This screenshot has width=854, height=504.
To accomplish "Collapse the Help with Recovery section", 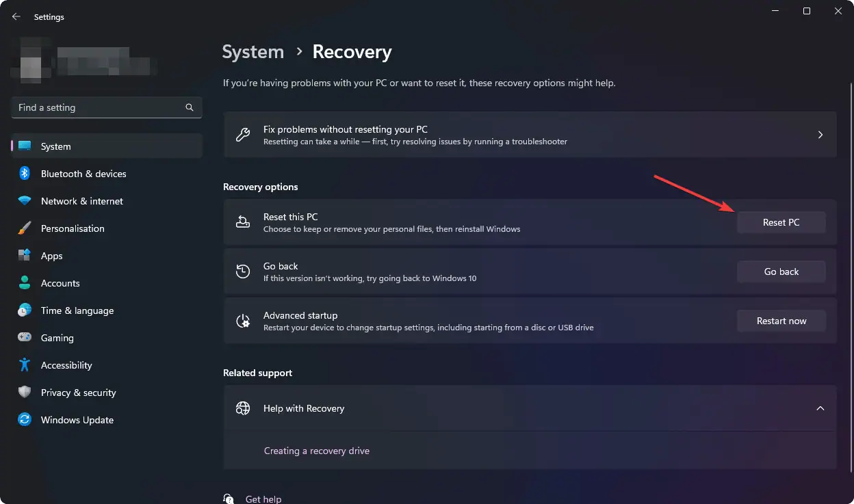I will point(820,408).
